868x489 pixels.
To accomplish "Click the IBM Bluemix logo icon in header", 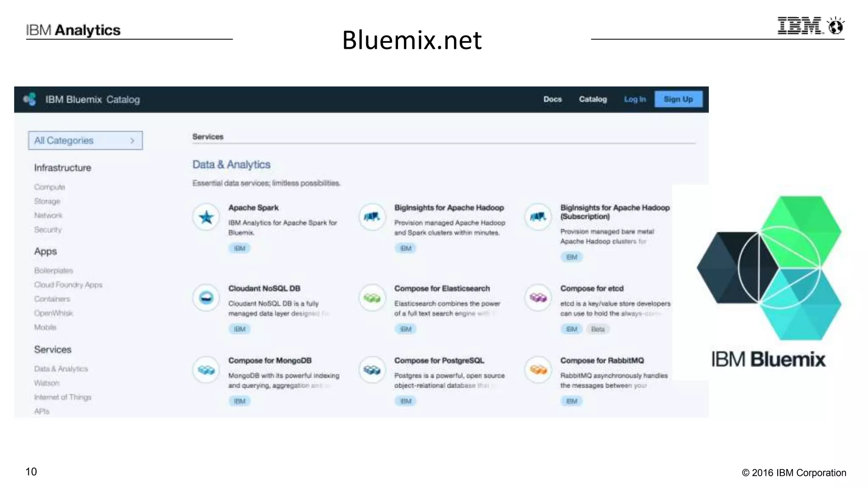I will pyautogui.click(x=30, y=99).
